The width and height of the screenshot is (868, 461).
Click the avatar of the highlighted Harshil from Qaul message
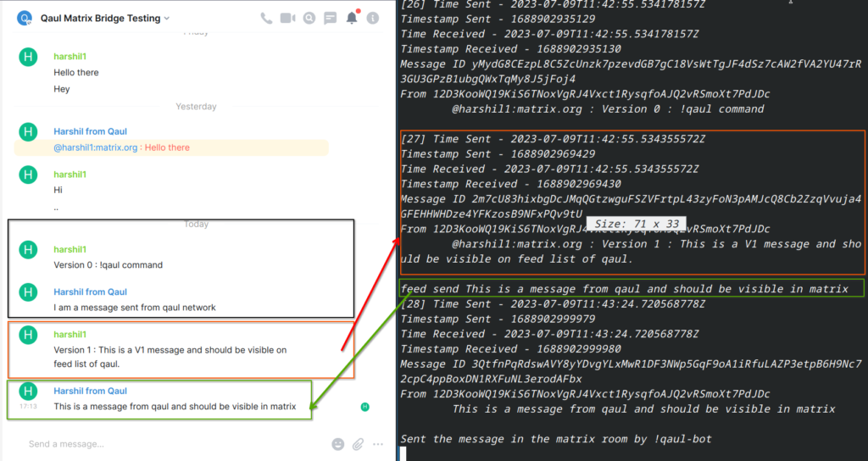coord(28,131)
